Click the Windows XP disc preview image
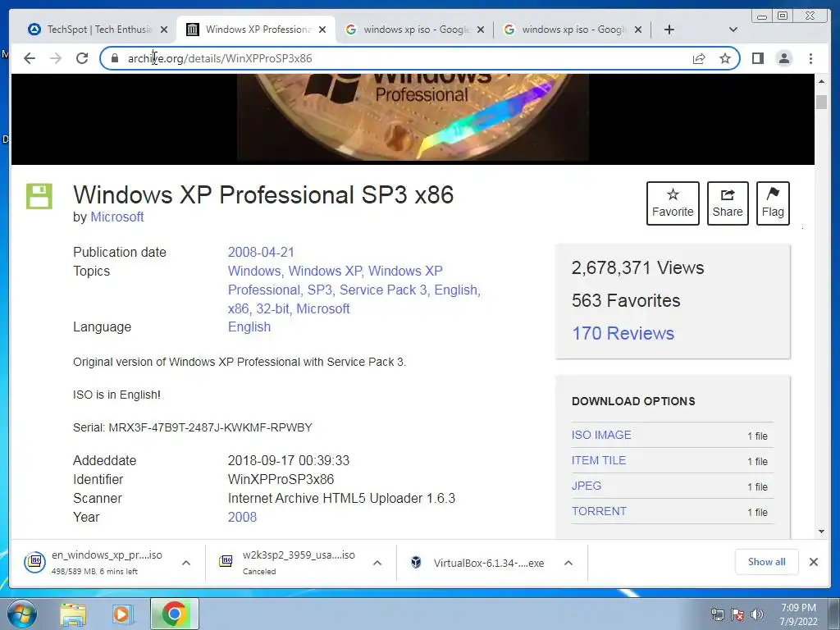The height and width of the screenshot is (630, 840). (x=413, y=118)
